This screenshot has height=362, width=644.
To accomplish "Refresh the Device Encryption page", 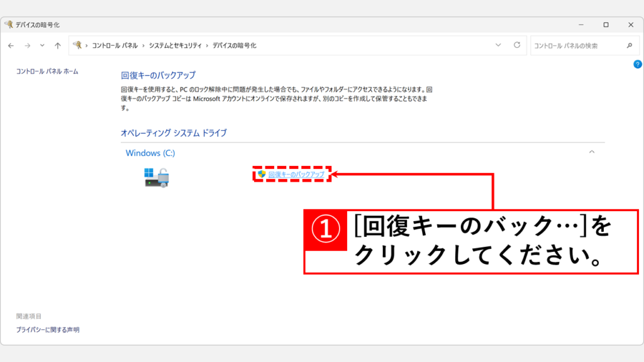I will [x=517, y=45].
